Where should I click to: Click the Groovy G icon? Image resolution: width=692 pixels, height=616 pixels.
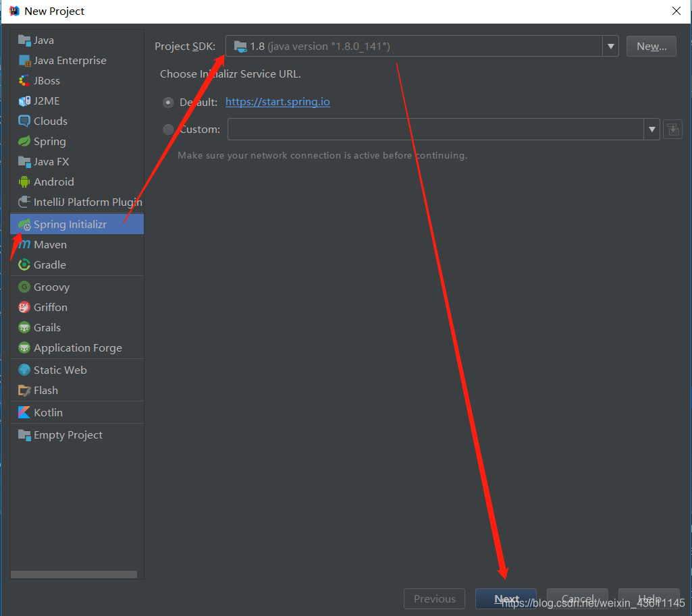[x=24, y=287]
